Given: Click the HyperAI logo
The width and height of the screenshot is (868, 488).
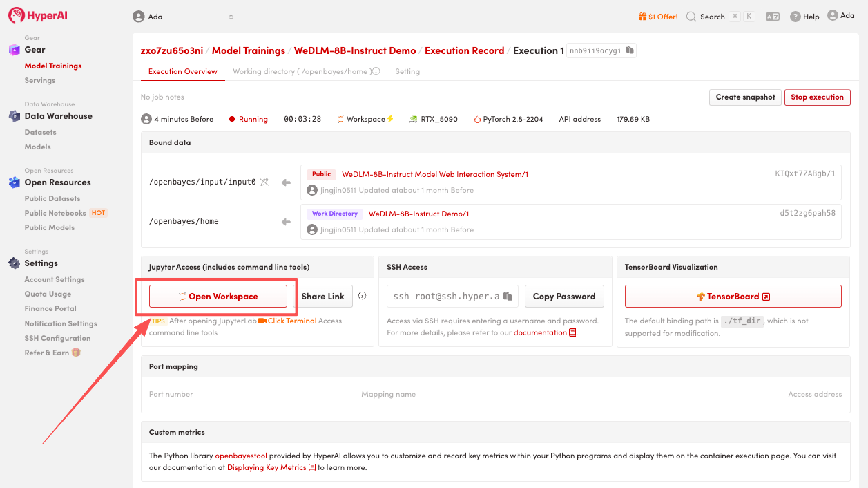Looking at the screenshot, I should coord(38,16).
